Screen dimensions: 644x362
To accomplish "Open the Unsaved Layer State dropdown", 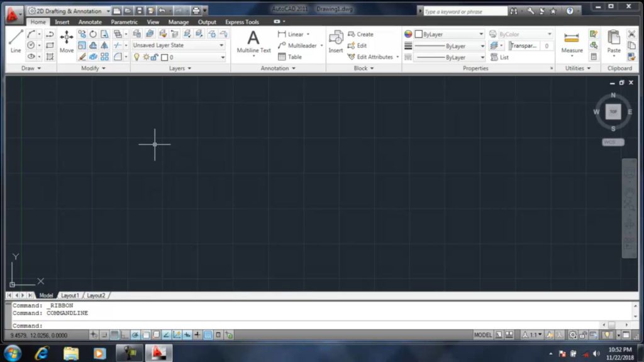I will [x=179, y=45].
